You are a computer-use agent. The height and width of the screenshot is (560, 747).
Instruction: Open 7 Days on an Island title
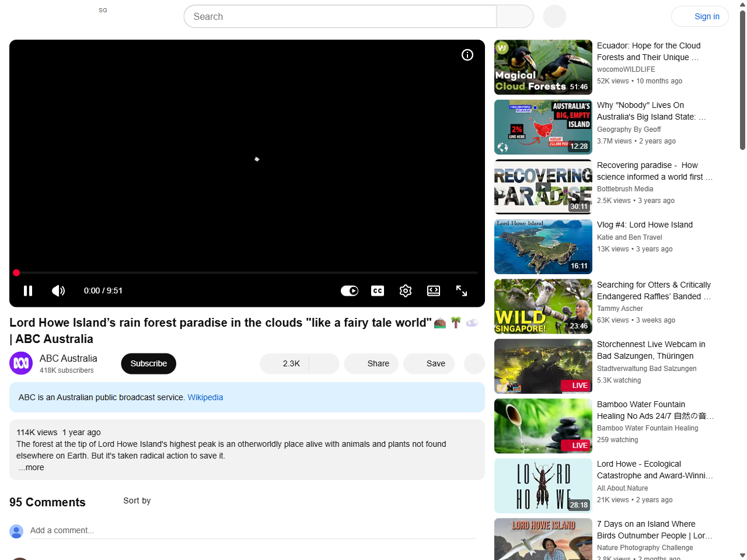click(655, 530)
